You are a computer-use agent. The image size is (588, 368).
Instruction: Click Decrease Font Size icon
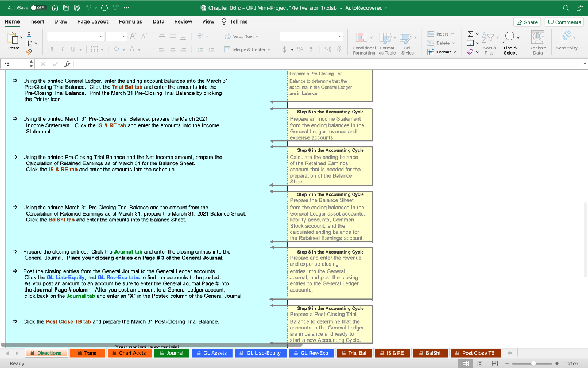tap(144, 36)
